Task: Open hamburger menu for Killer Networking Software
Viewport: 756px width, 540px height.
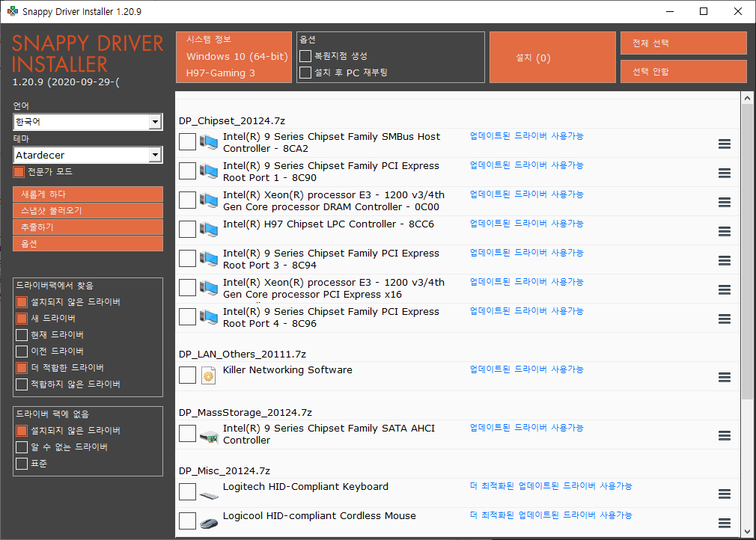Action: pyautogui.click(x=724, y=377)
